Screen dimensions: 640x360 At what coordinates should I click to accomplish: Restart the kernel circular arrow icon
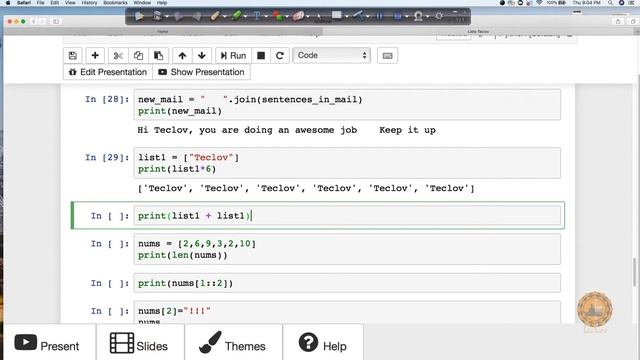(x=280, y=56)
